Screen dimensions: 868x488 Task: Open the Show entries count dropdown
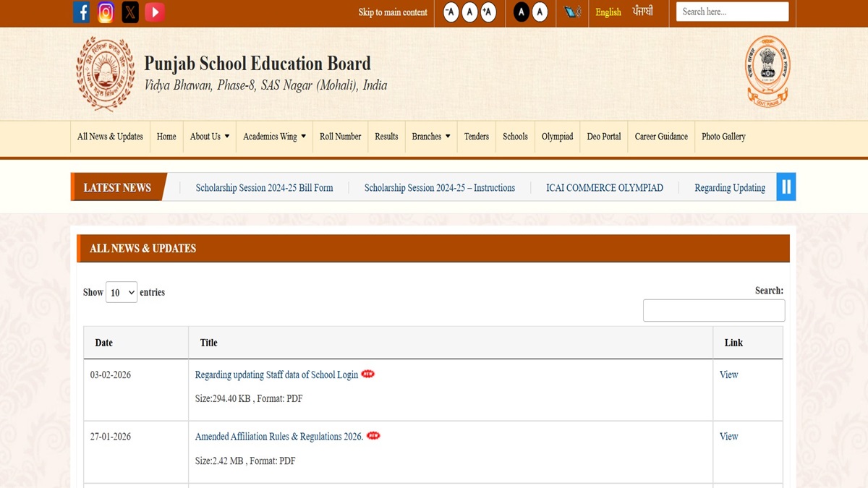pos(121,292)
